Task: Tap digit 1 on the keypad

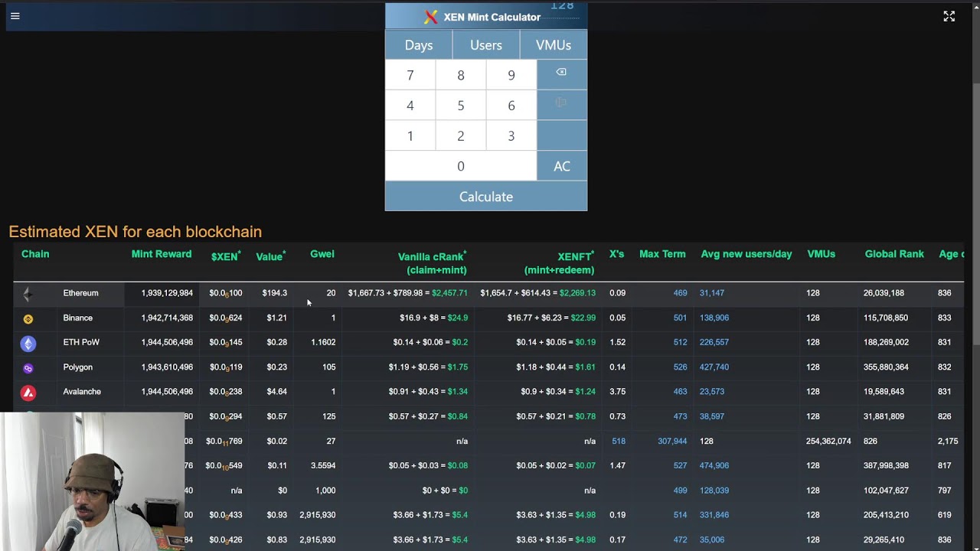Action: point(410,136)
